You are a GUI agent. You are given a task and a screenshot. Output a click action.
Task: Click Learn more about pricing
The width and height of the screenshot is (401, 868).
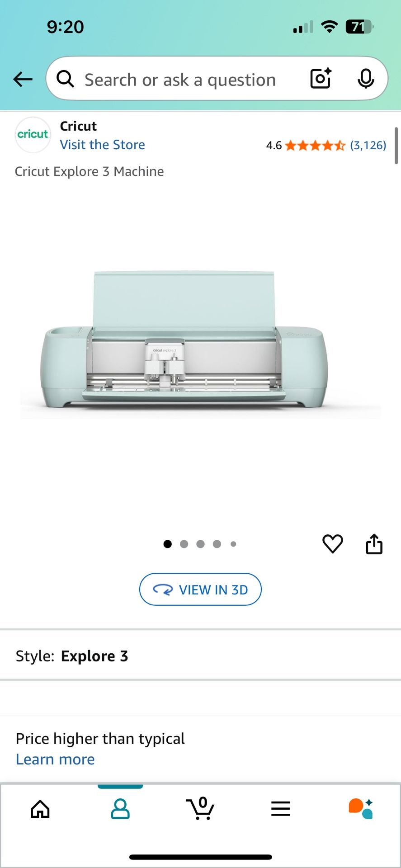[x=55, y=759]
